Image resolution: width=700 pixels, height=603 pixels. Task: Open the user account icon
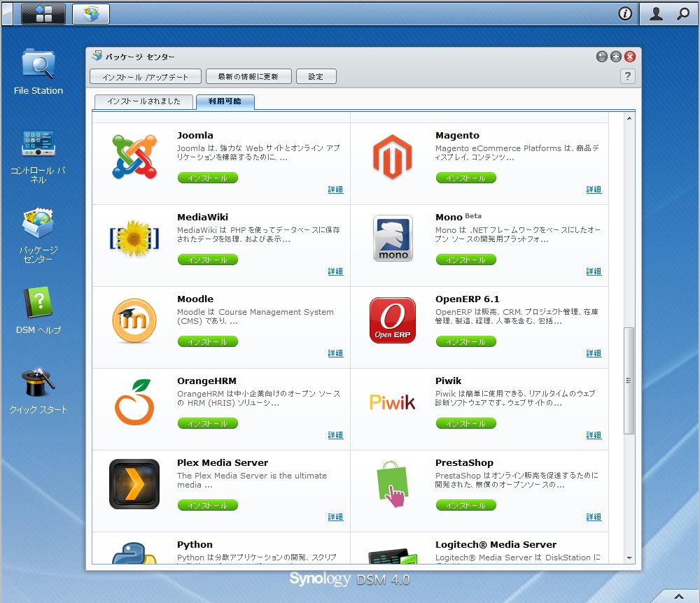656,14
